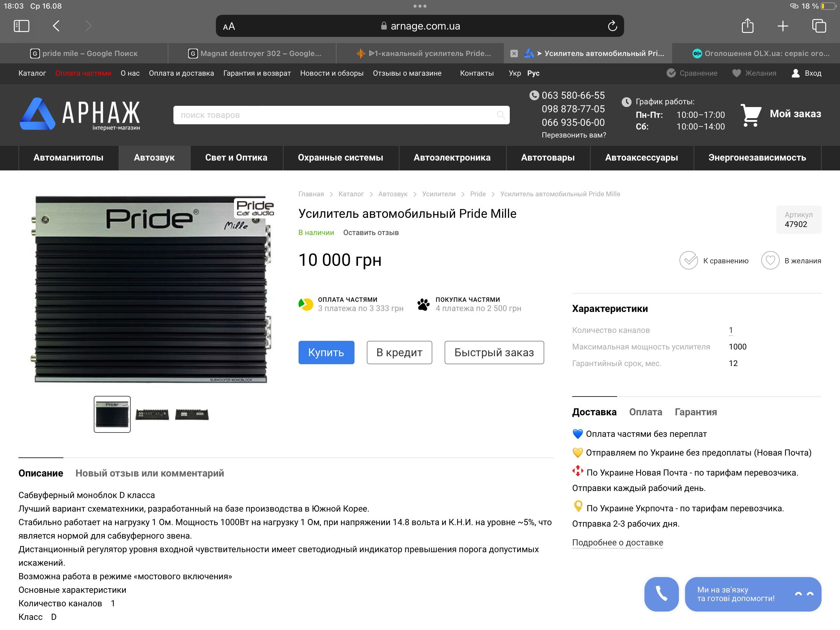The width and height of the screenshot is (840, 630).
Task: Click the Оставить отзыв link
Action: [x=371, y=233]
